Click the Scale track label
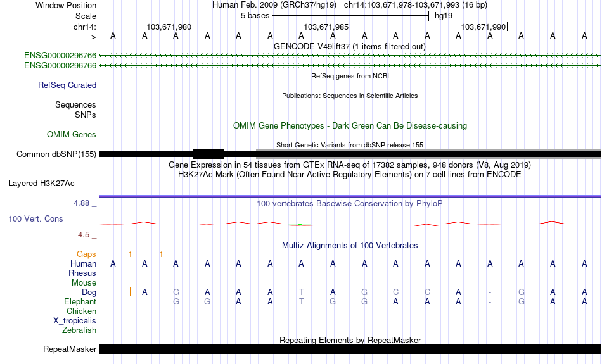 point(86,16)
